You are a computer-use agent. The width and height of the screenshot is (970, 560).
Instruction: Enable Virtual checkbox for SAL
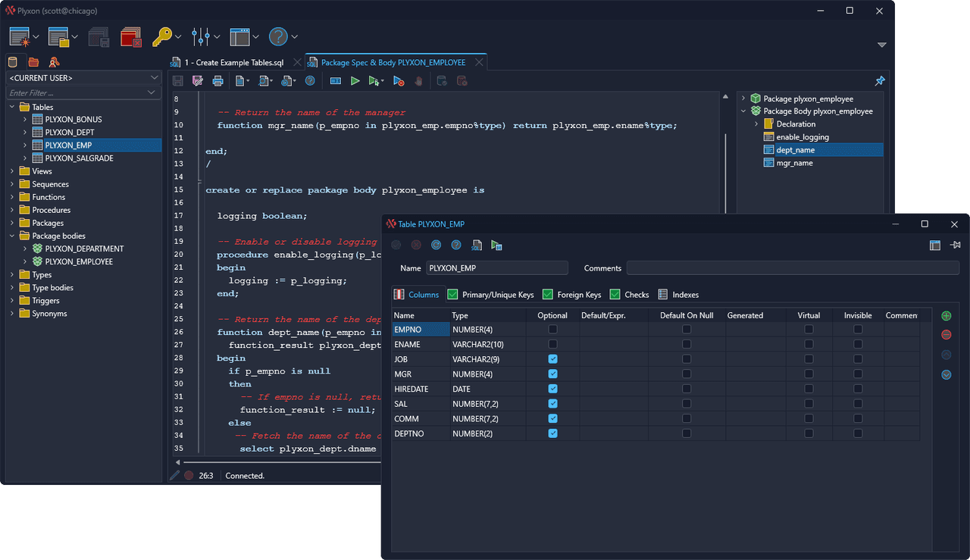[x=809, y=404]
